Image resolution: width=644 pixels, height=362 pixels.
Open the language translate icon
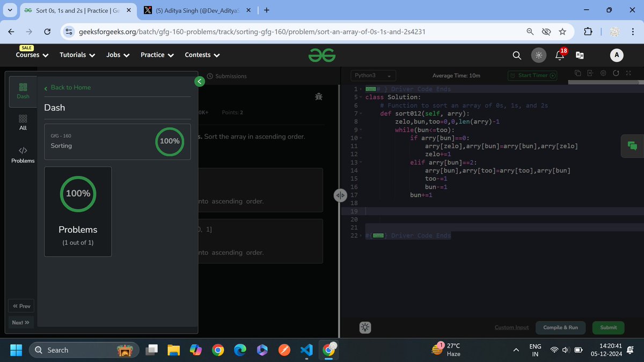(580, 55)
